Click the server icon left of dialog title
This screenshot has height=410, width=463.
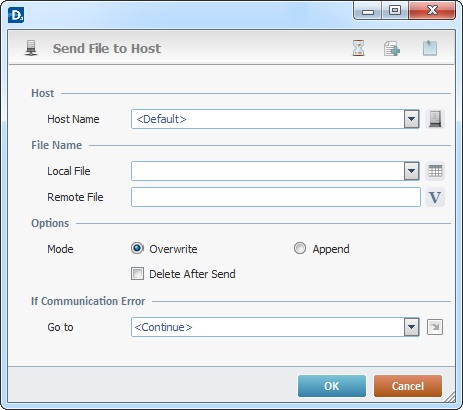31,48
